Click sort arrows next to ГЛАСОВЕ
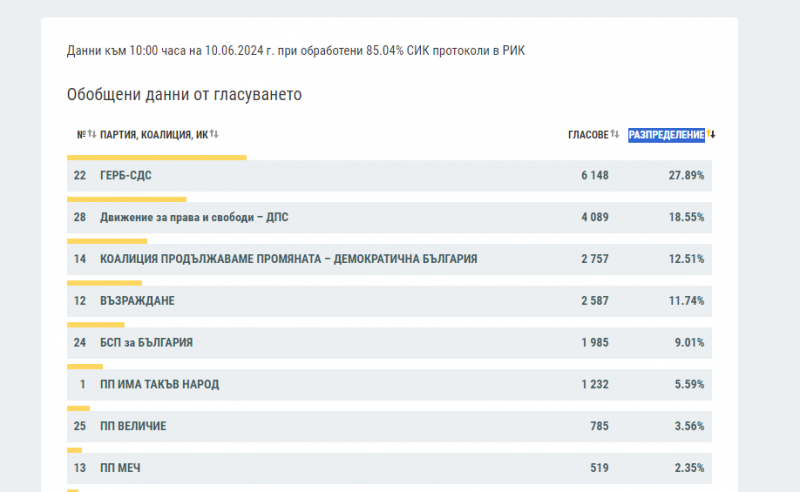The image size is (800, 492). click(x=615, y=134)
